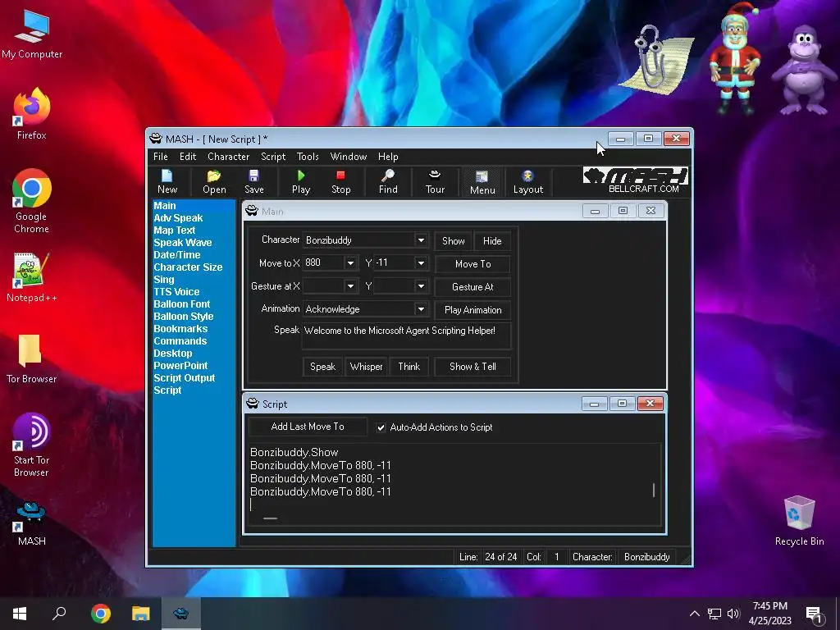Open the Window menu
Screen dimensions: 840x630
348,157
